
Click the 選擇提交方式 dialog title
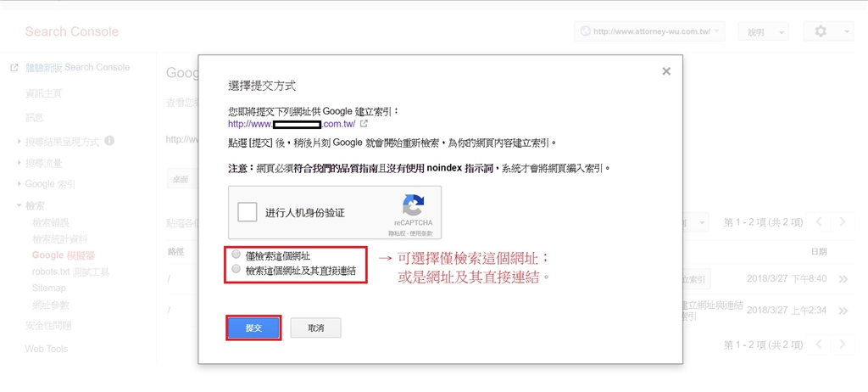262,86
